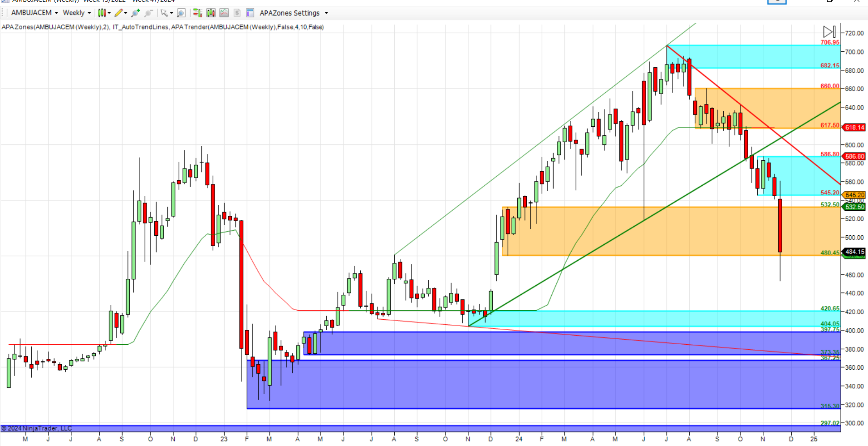Click the 24 year label on time axis
The height and width of the screenshot is (446, 868).
click(519, 439)
